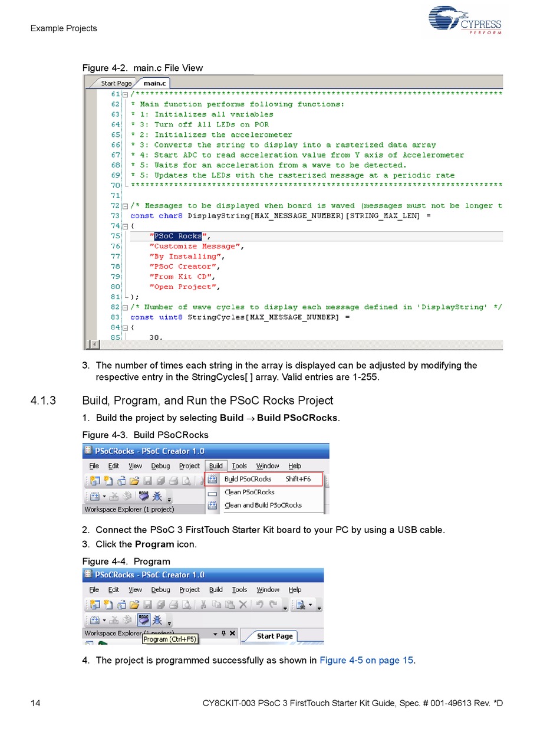Open the View menu in Figure 4-4
This screenshot has width=560, height=732.
(136, 590)
